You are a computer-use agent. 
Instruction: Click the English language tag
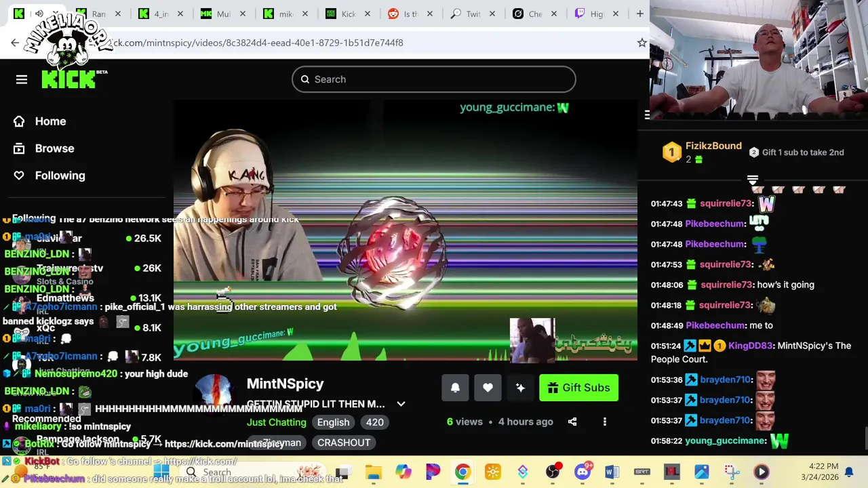click(333, 422)
